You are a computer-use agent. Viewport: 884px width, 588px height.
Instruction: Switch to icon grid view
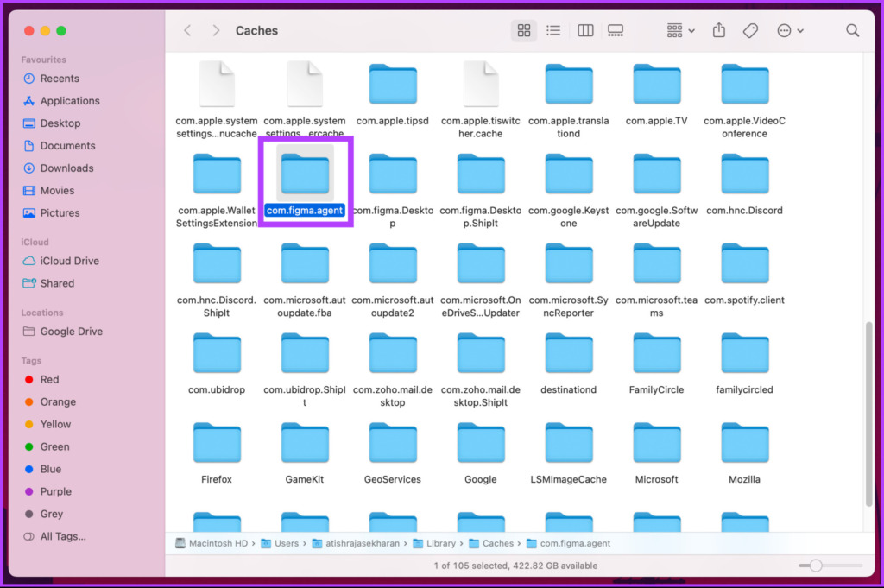(523, 30)
